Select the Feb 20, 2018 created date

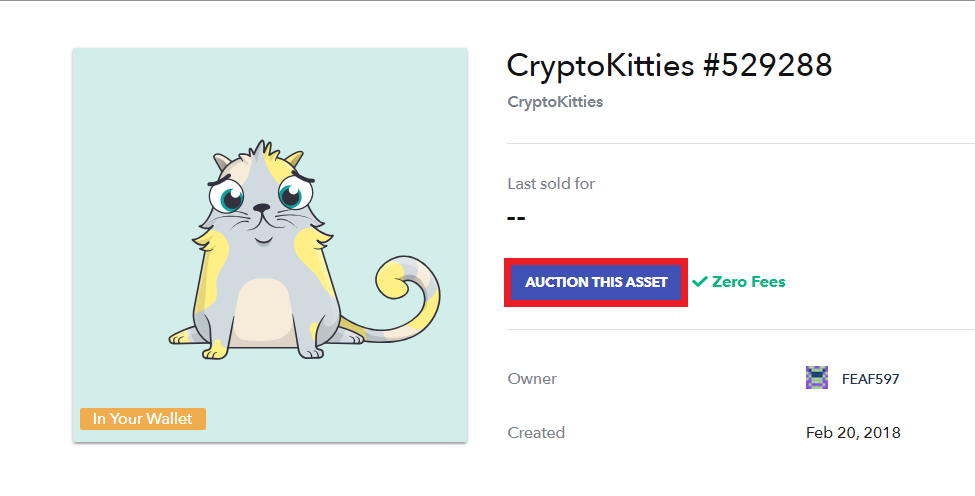[853, 433]
